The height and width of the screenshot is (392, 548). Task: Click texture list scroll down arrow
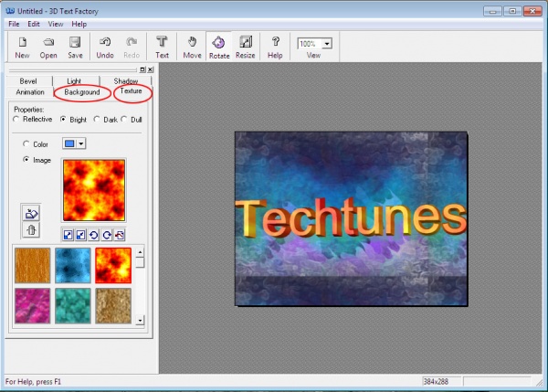pos(140,321)
